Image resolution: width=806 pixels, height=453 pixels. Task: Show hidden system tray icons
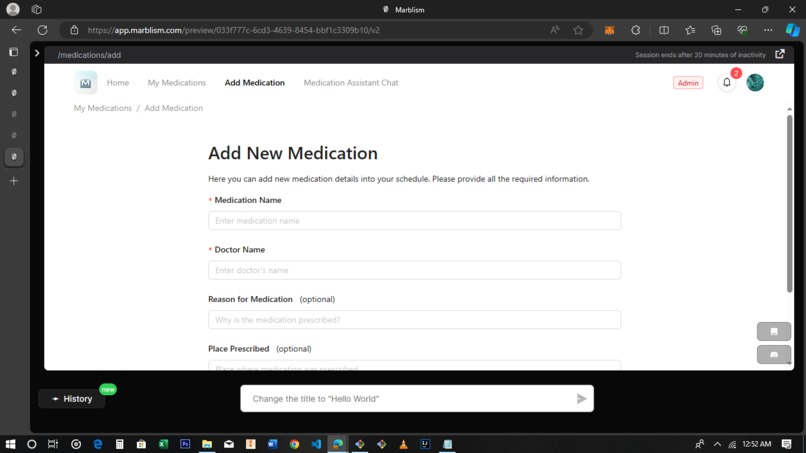pos(717,444)
